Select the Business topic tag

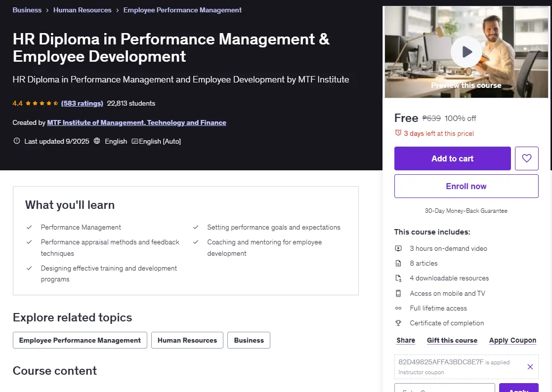(249, 340)
